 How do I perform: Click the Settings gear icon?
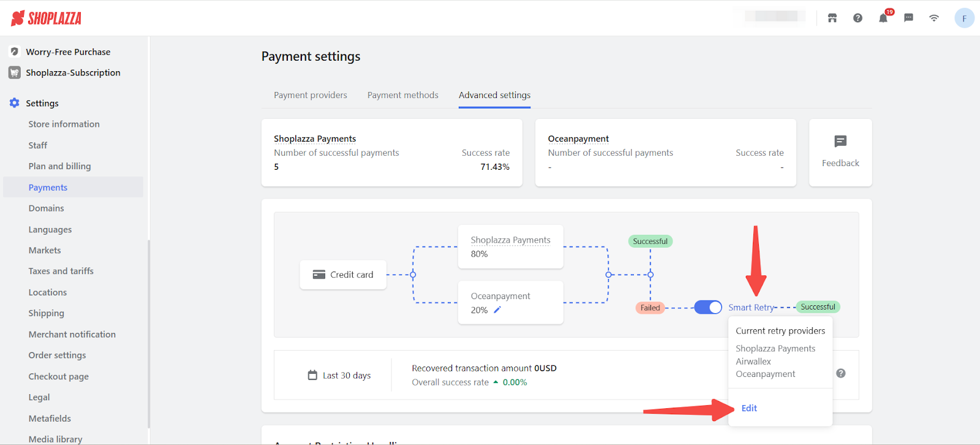click(15, 103)
